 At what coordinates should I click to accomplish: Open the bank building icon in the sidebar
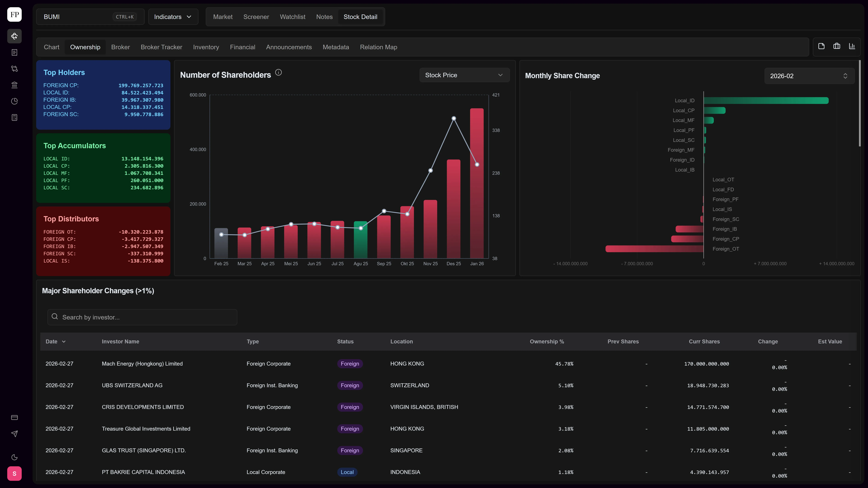pos(14,85)
